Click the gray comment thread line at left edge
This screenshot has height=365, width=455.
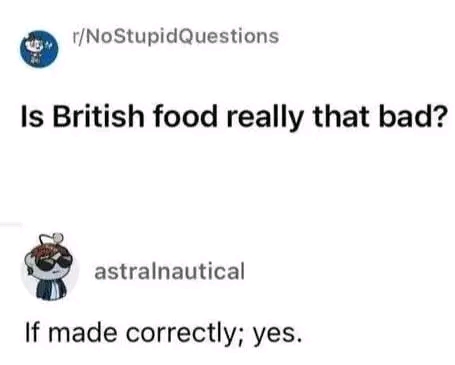click(x=11, y=224)
